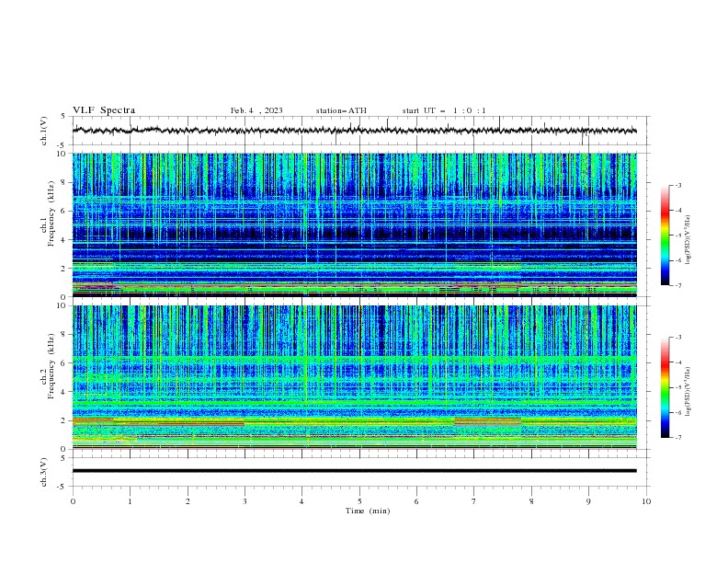Select the "start UT = 1 : 0 : 1" text
728x563 pixels.
coord(444,110)
